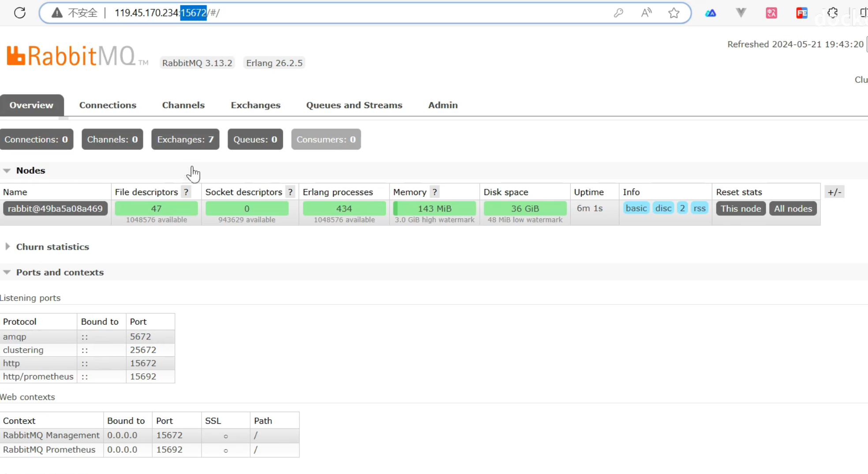Click the Queues: 0 summary button
The width and height of the screenshot is (868, 474).
tap(255, 139)
